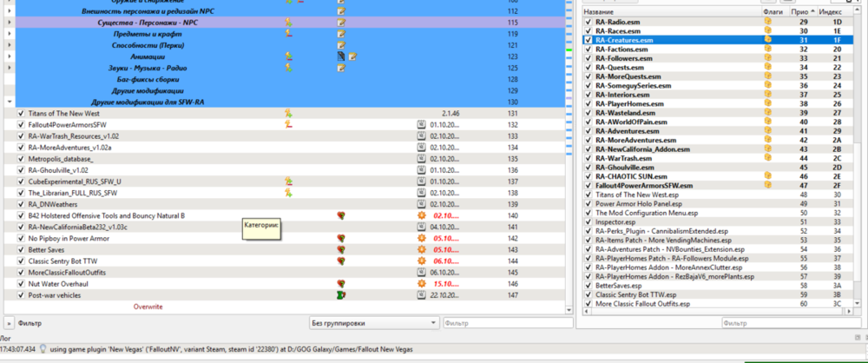
Task: Click the log entry about New Vegas plugin
Action: coord(231,350)
